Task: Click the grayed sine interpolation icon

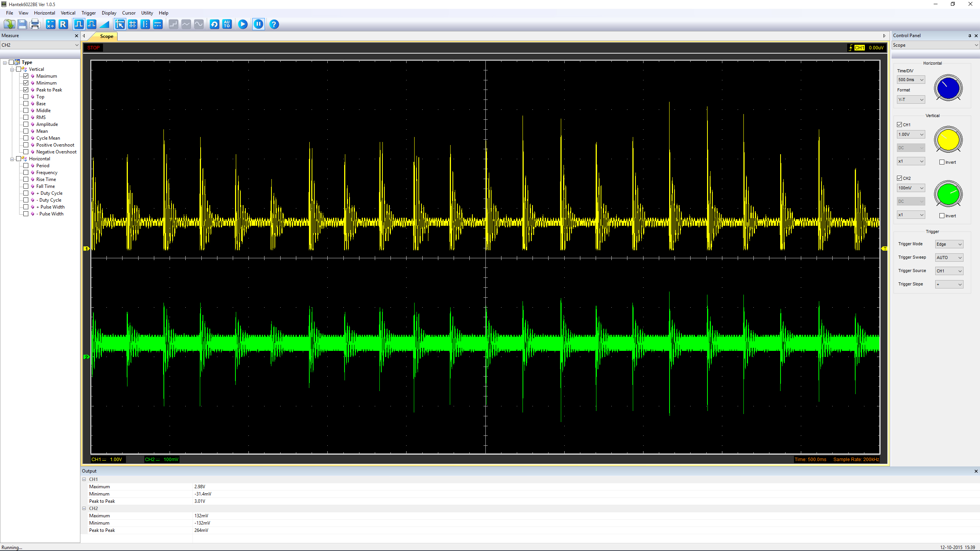Action: (x=199, y=24)
